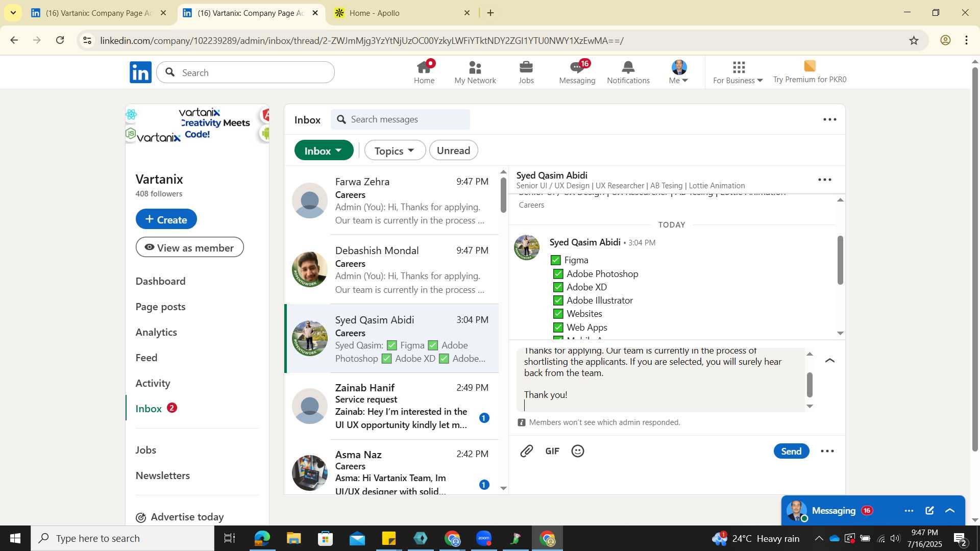Click the Create button
The width and height of the screenshot is (980, 551).
[166, 219]
